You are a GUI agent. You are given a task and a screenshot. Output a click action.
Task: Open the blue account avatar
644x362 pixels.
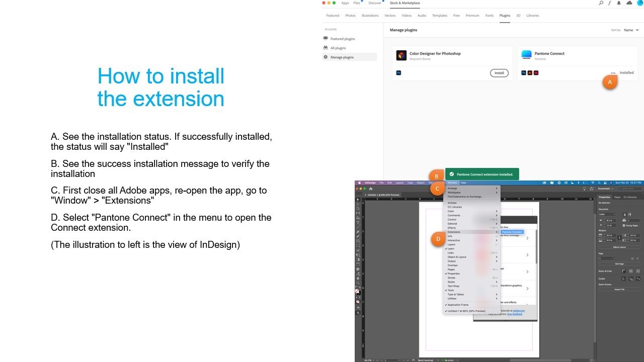[640, 3]
